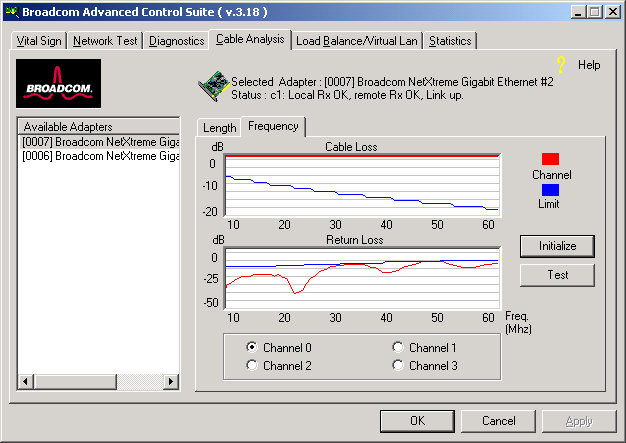Click the Help label
Image resolution: width=626 pixels, height=443 pixels.
coord(589,65)
